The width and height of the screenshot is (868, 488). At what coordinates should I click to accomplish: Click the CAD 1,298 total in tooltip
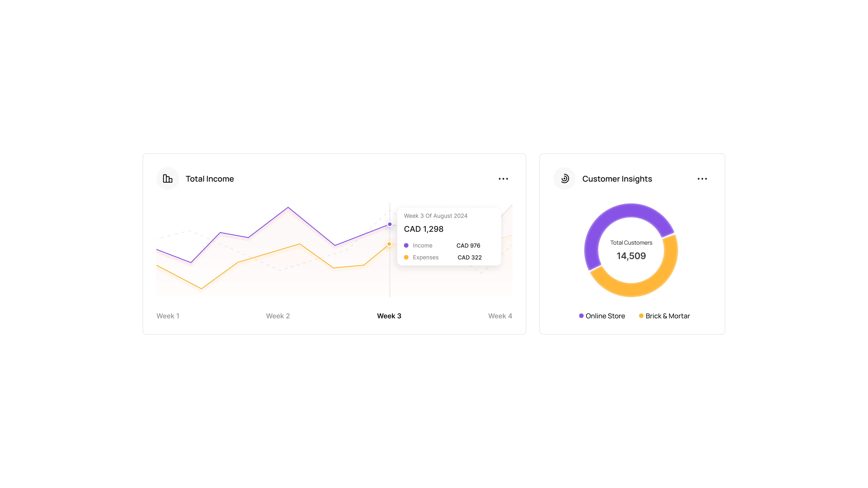coord(424,229)
